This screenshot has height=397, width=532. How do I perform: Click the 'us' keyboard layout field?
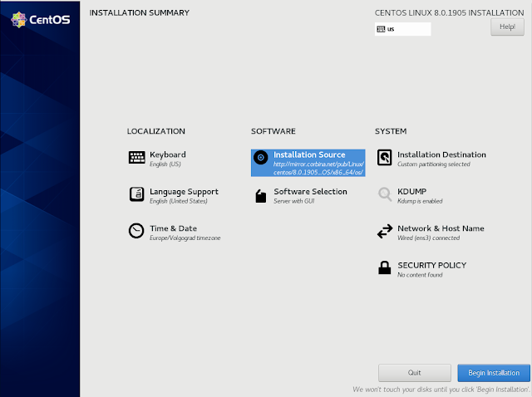pos(402,29)
